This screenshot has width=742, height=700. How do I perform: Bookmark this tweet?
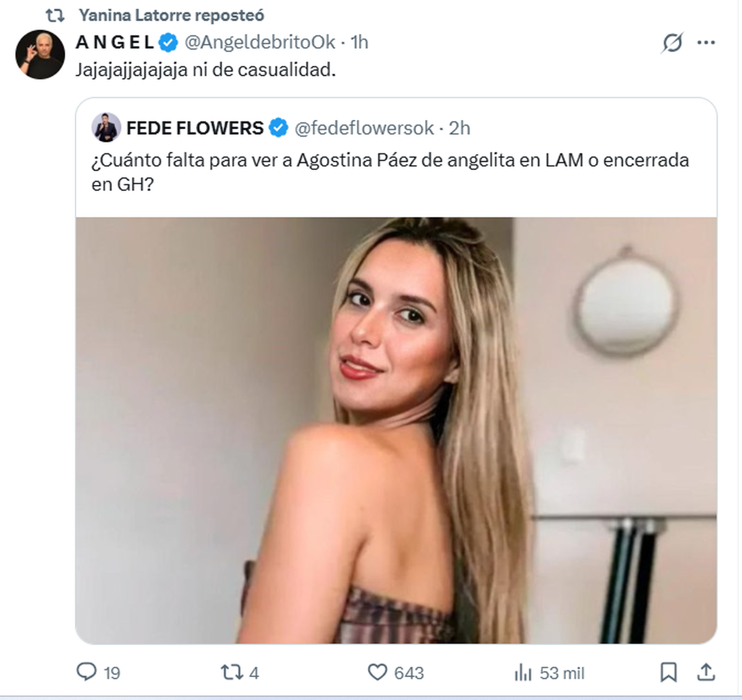coord(668,672)
